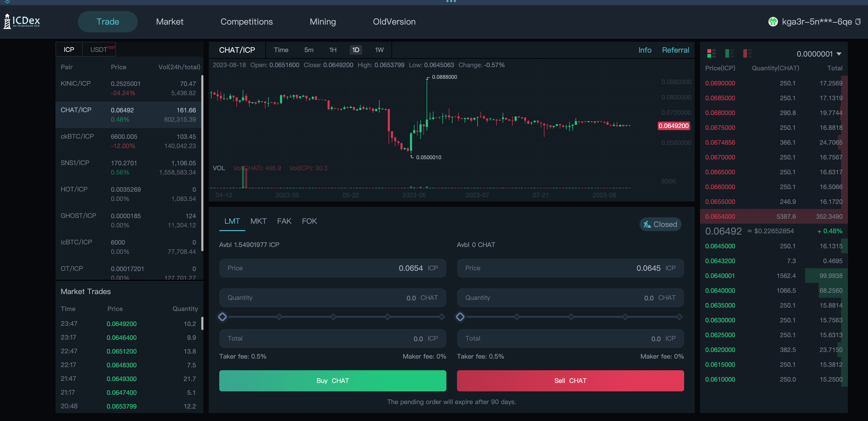
Task: Go to the Market page
Action: (170, 22)
